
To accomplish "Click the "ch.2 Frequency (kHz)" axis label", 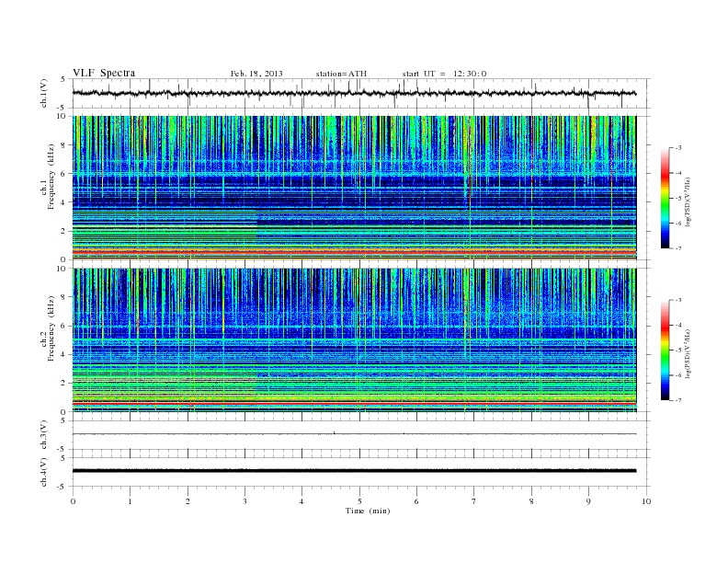I will pyautogui.click(x=48, y=327).
